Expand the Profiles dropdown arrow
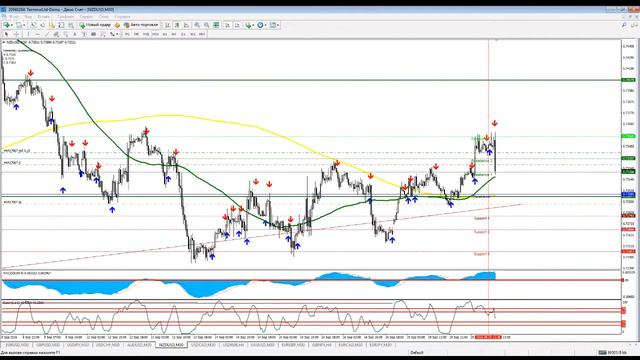 (24, 25)
